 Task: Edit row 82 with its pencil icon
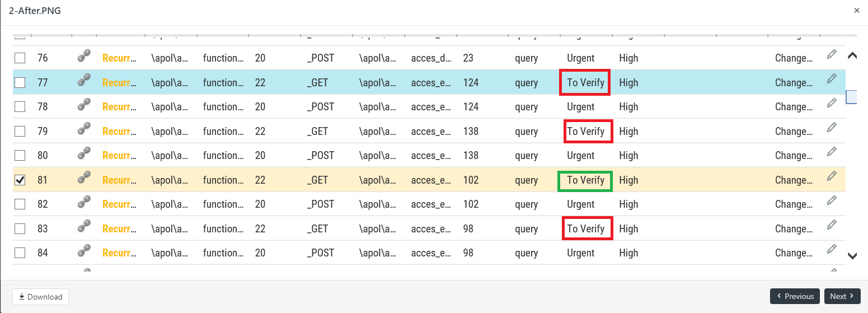click(832, 200)
